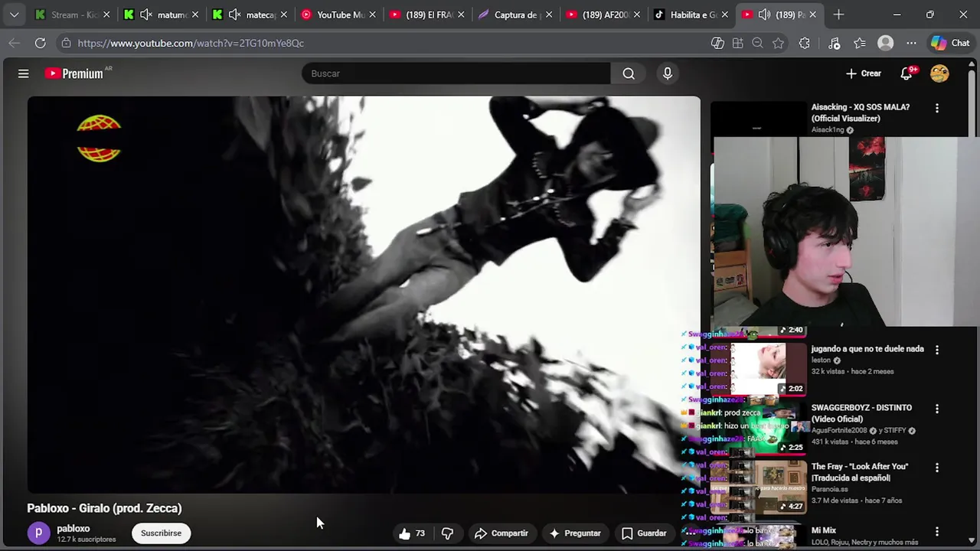
Task: Click the Crear button
Action: [x=864, y=73]
